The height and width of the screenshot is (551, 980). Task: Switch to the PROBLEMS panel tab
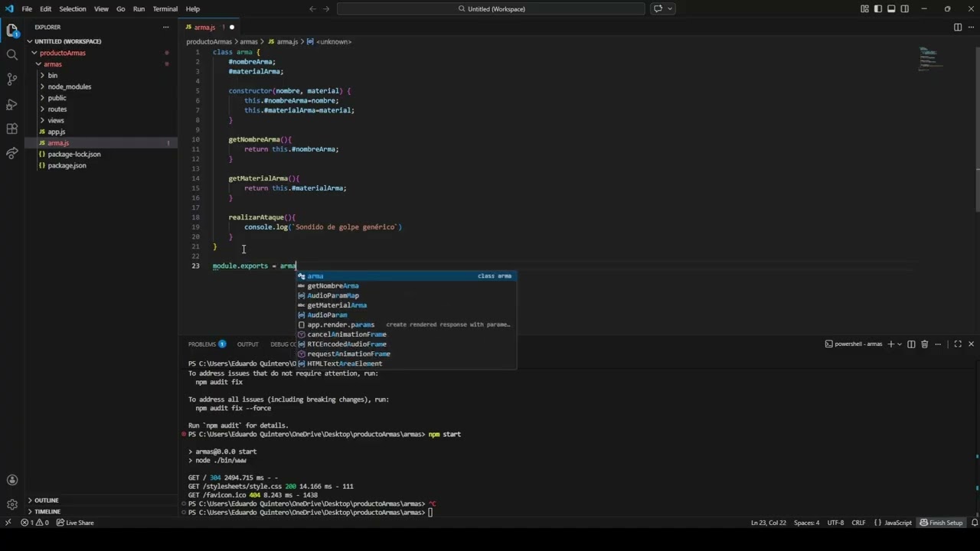pyautogui.click(x=207, y=344)
